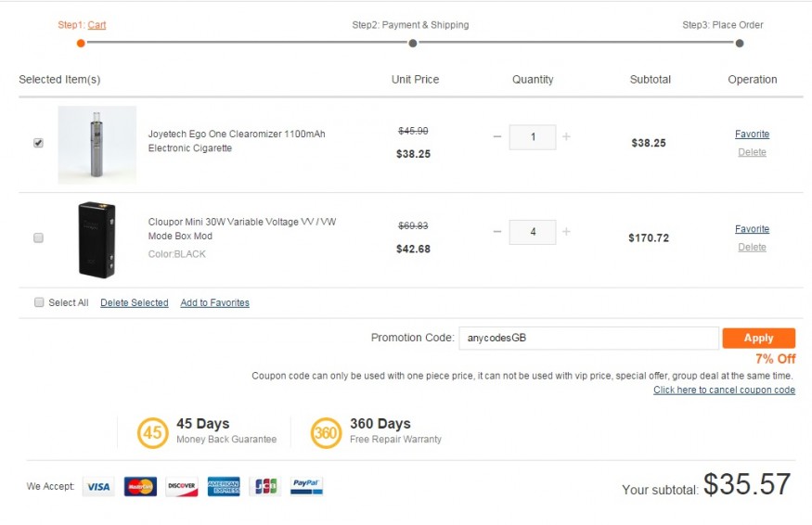Click the $170.72 subtotal value

click(649, 238)
